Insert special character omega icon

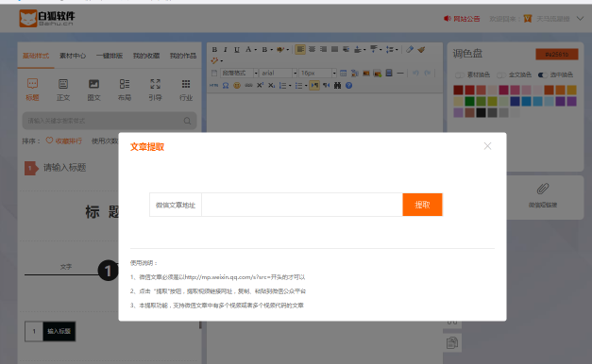[226, 85]
